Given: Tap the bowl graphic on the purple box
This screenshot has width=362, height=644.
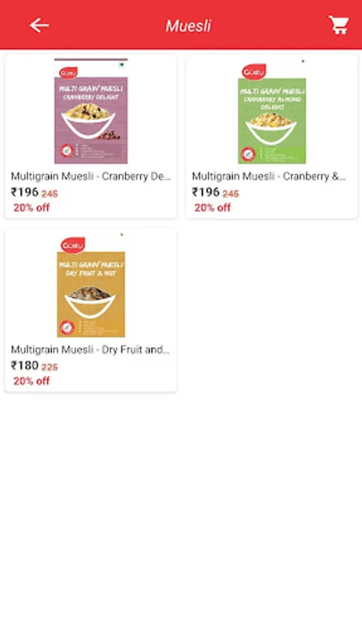Looking at the screenshot, I should tap(88, 120).
